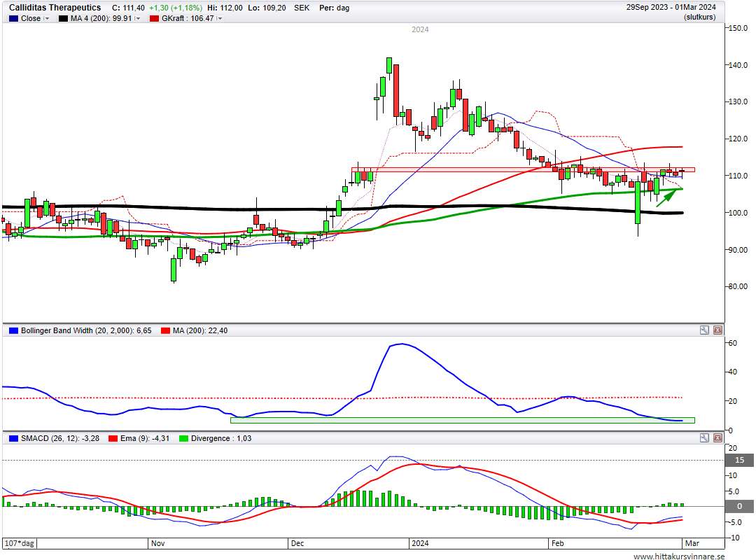
Task: Click the 'Divergence : 1,03' label
Action: point(221,438)
